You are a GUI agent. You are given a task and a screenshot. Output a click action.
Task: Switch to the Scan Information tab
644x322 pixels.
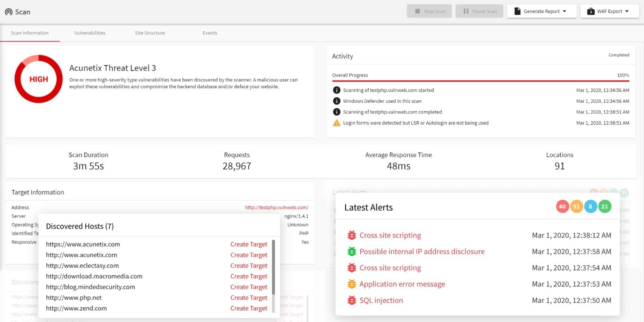click(x=30, y=33)
